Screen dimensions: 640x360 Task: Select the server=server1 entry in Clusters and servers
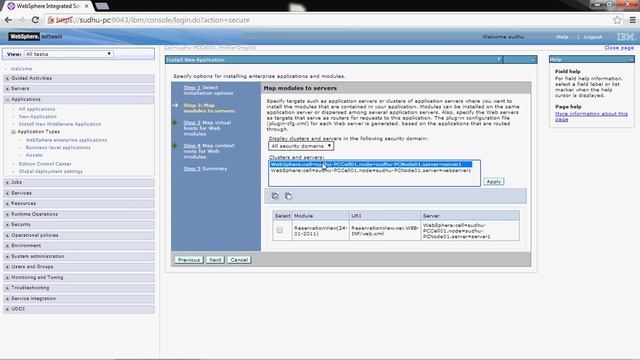tap(371, 164)
